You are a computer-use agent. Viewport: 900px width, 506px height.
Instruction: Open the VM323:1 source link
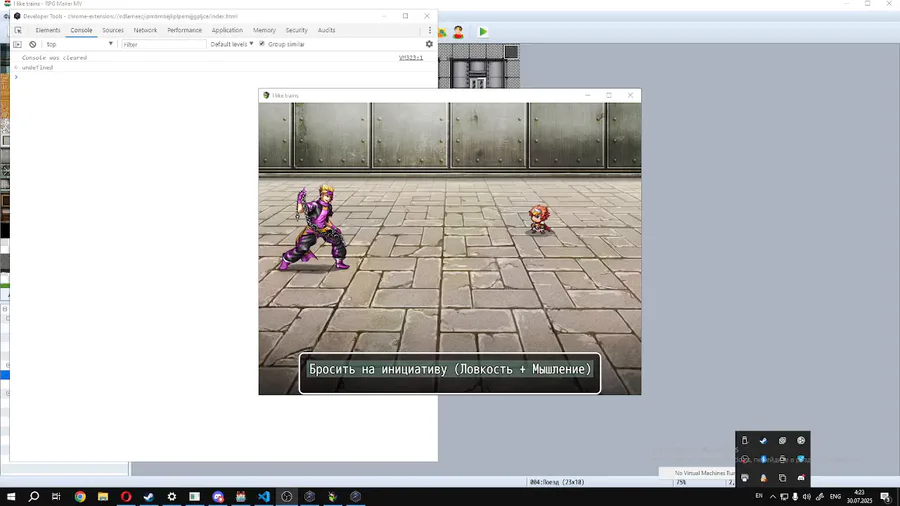[410, 57]
